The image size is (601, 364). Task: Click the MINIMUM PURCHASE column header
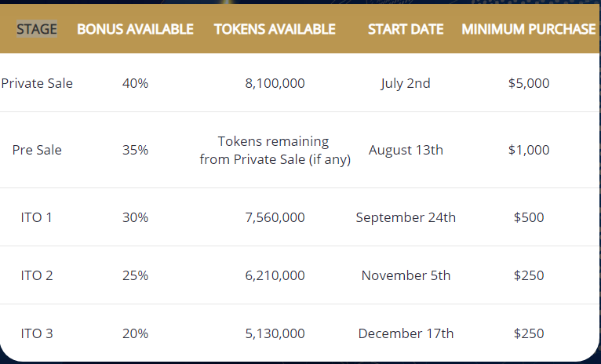529,29
